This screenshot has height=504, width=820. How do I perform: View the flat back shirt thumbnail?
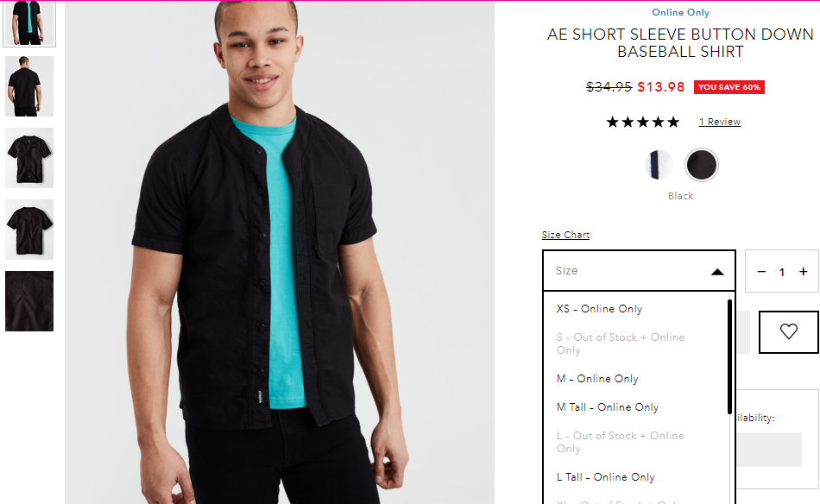click(x=29, y=230)
